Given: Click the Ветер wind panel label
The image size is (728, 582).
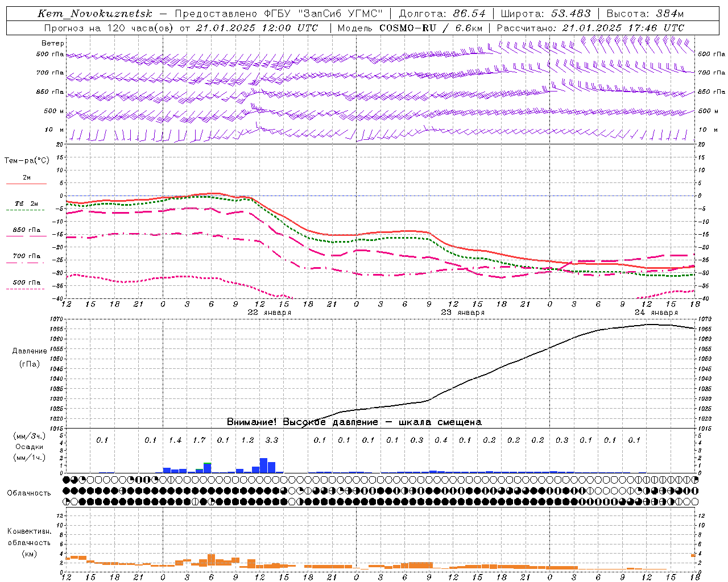Looking at the screenshot, I should click(53, 43).
